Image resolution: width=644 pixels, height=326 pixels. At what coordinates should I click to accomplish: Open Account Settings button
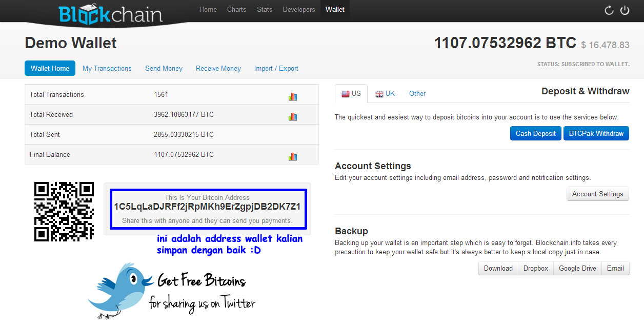click(598, 194)
